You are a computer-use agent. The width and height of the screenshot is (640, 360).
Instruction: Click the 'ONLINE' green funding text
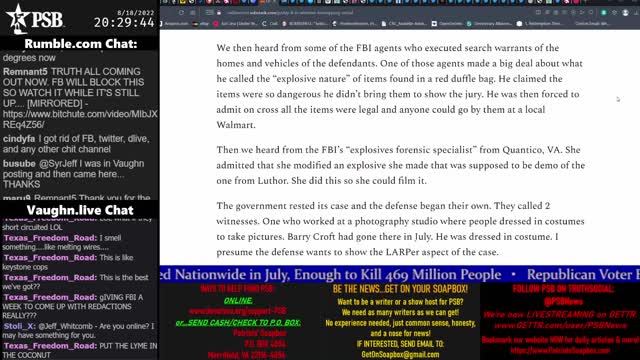point(238,301)
